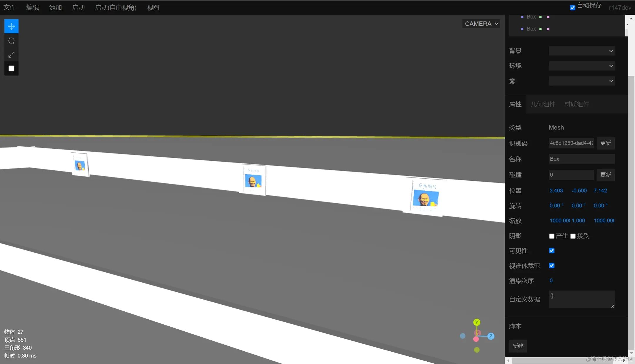Open the 背景 background dropdown
The height and width of the screenshot is (364, 635).
pyautogui.click(x=581, y=51)
